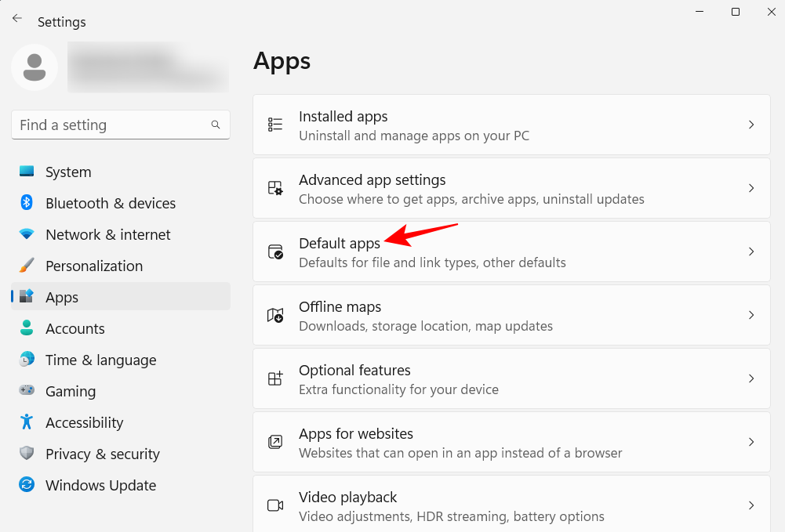Click the Find a setting search box
The width and height of the screenshot is (785, 532).
click(x=120, y=125)
